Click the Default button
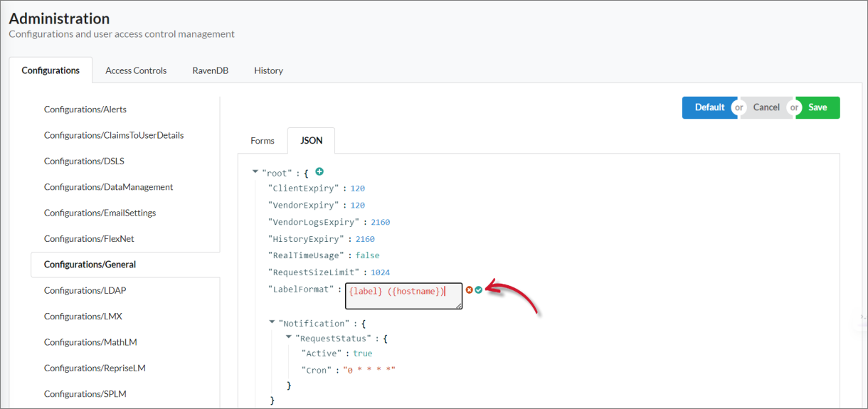 [709, 107]
